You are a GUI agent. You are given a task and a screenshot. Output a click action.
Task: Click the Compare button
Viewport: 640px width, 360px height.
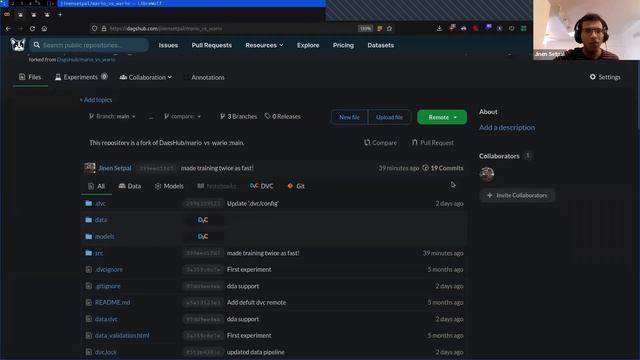[x=380, y=142]
